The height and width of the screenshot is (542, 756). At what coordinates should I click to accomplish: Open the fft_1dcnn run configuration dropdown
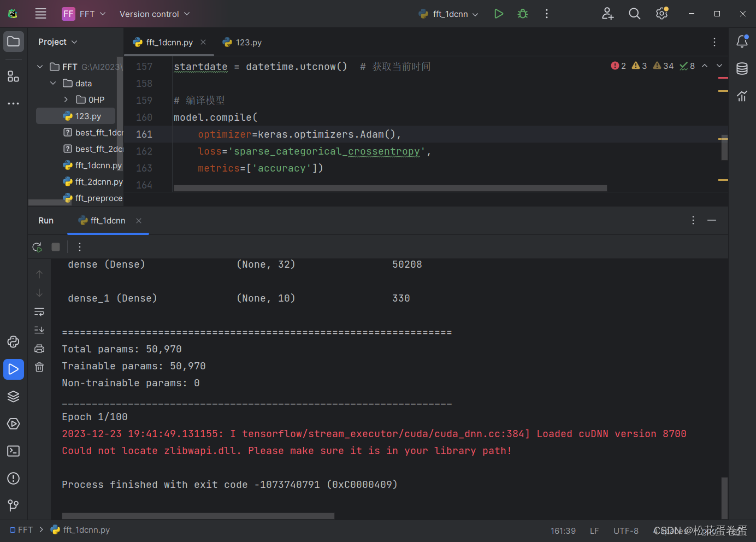448,13
